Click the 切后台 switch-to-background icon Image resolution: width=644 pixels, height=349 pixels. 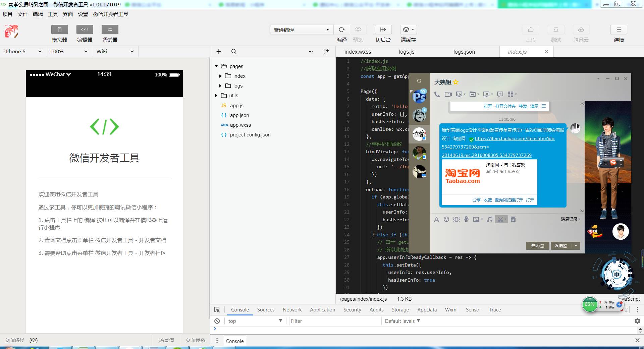383,30
